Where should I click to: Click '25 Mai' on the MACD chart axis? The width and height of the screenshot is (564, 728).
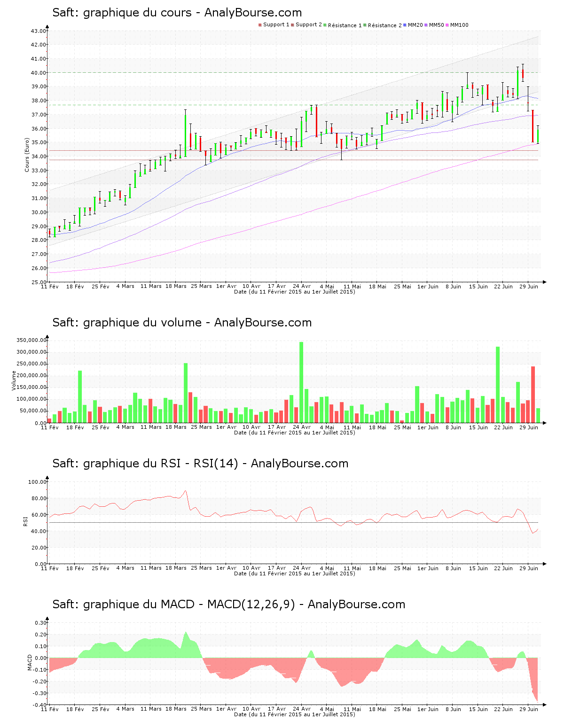(402, 709)
